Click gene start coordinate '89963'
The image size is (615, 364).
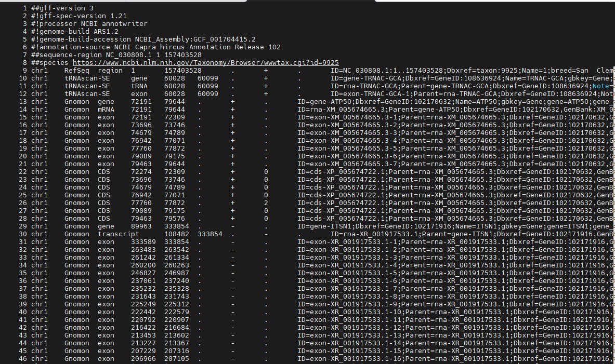[141, 226]
